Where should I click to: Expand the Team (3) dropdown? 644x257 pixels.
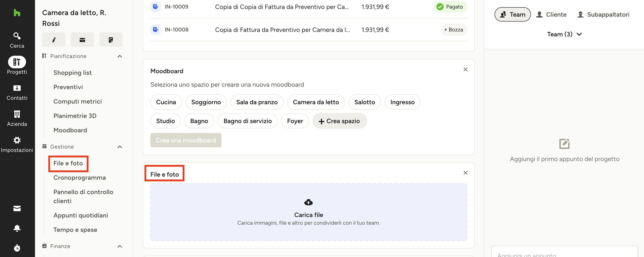pyautogui.click(x=564, y=34)
